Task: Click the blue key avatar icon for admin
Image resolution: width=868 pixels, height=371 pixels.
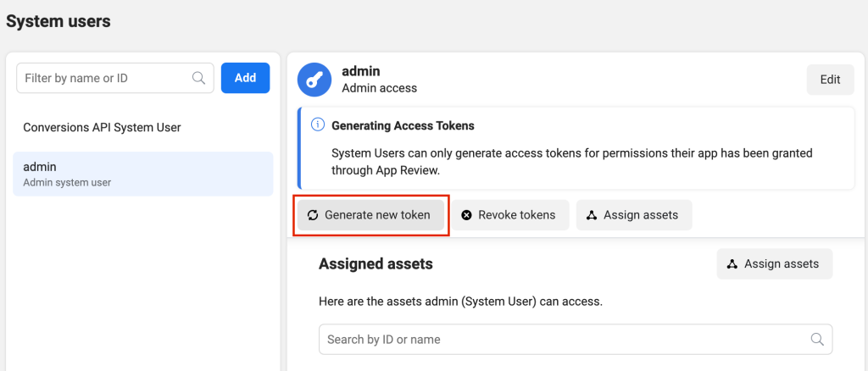Action: [314, 80]
